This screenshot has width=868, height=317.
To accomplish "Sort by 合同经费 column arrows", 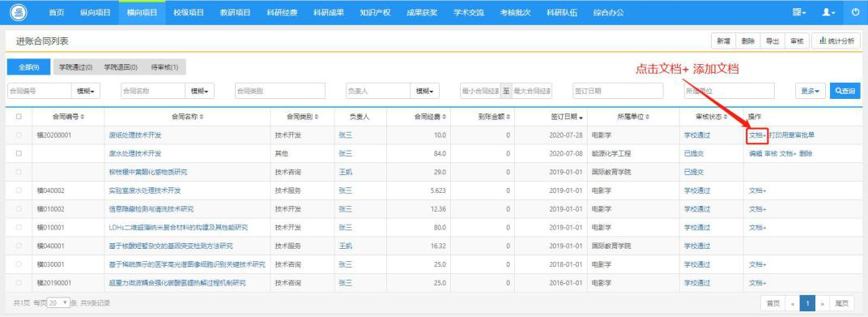I will [x=444, y=117].
